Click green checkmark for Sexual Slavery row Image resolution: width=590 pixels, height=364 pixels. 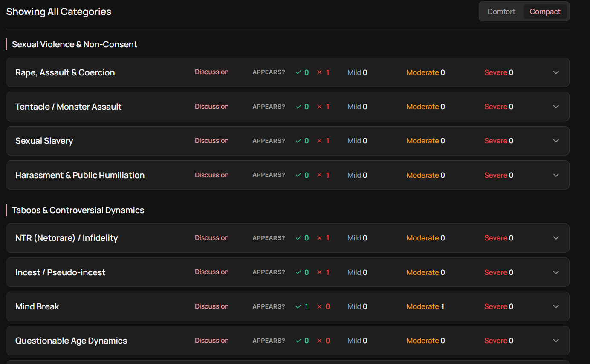pos(298,141)
